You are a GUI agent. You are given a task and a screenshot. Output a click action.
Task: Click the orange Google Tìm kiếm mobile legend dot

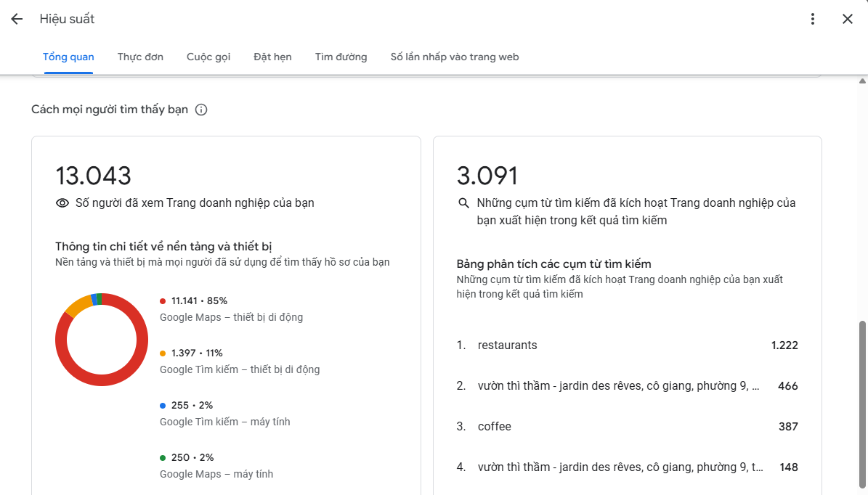(163, 353)
